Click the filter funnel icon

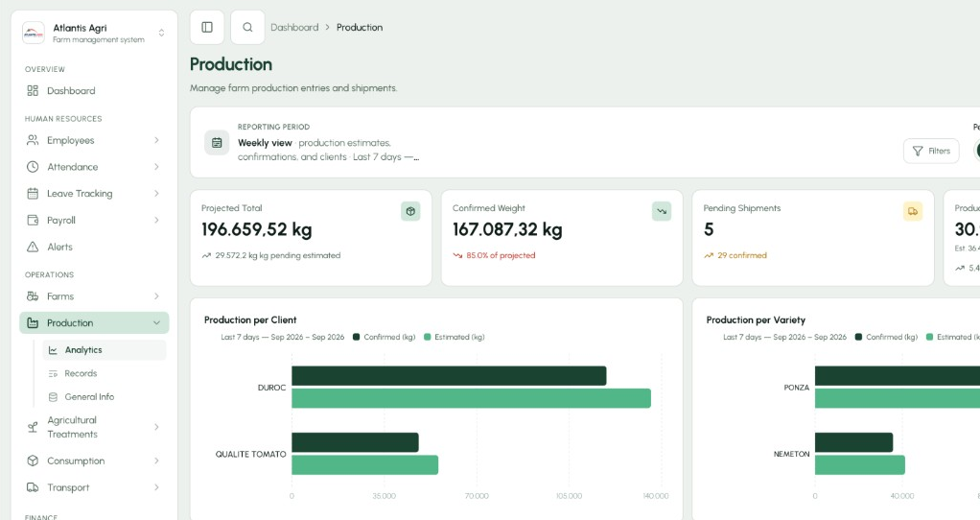pyautogui.click(x=918, y=152)
